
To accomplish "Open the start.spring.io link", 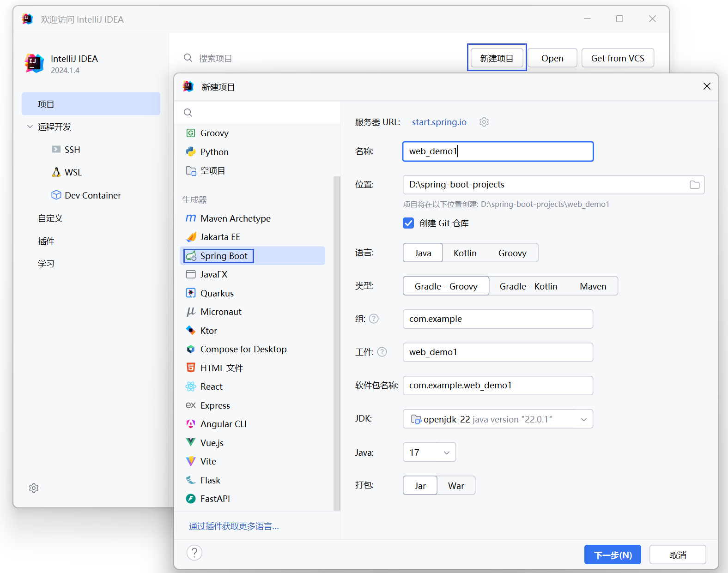I will coord(439,122).
